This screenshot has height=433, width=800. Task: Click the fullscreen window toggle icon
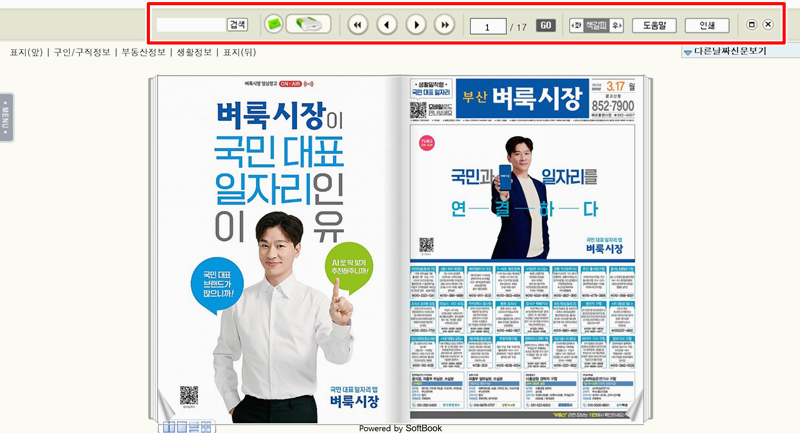751,24
